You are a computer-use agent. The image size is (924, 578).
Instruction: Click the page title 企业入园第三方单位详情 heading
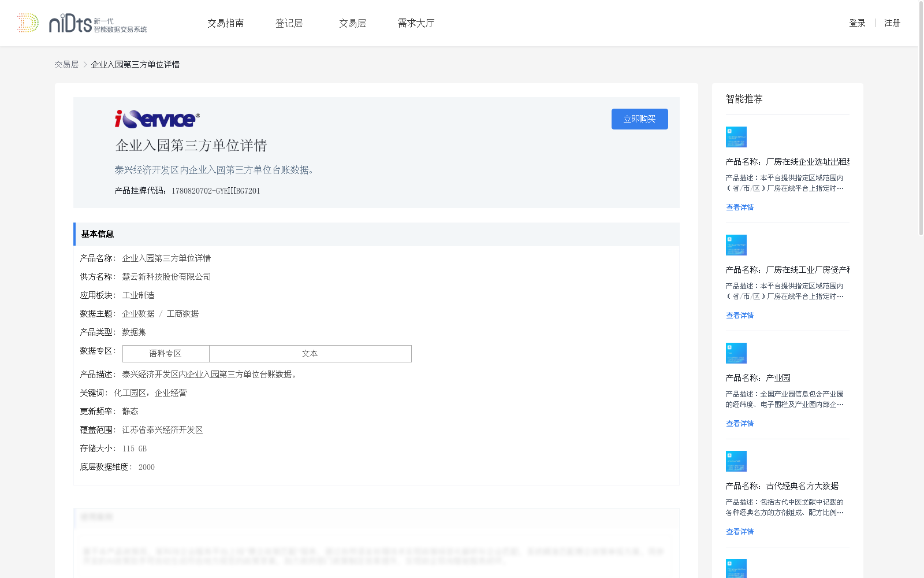[191, 146]
